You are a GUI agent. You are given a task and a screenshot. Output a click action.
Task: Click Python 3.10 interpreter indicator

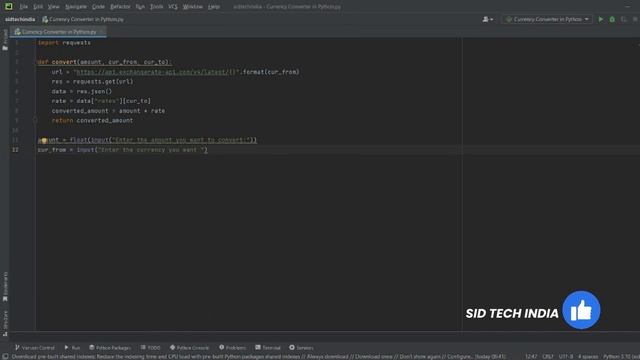pyautogui.click(x=621, y=356)
